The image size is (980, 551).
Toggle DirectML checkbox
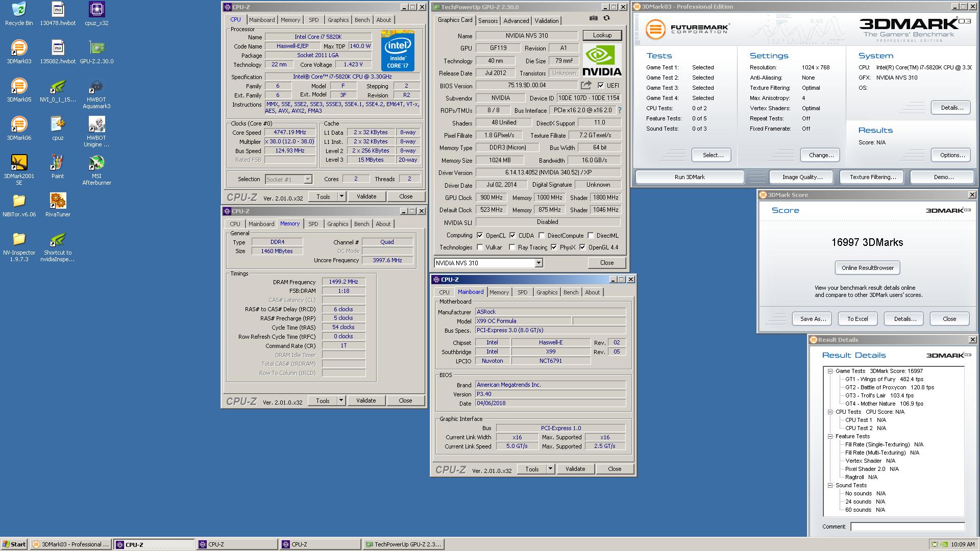click(x=591, y=235)
